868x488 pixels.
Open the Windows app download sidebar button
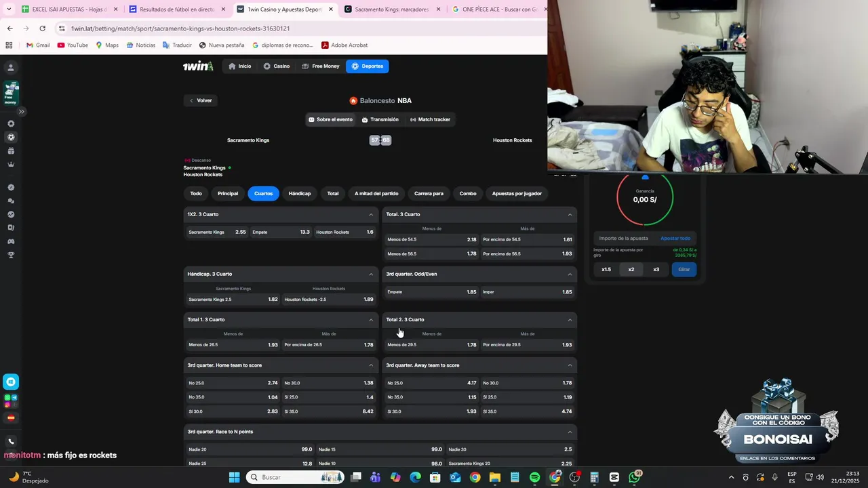[11, 382]
